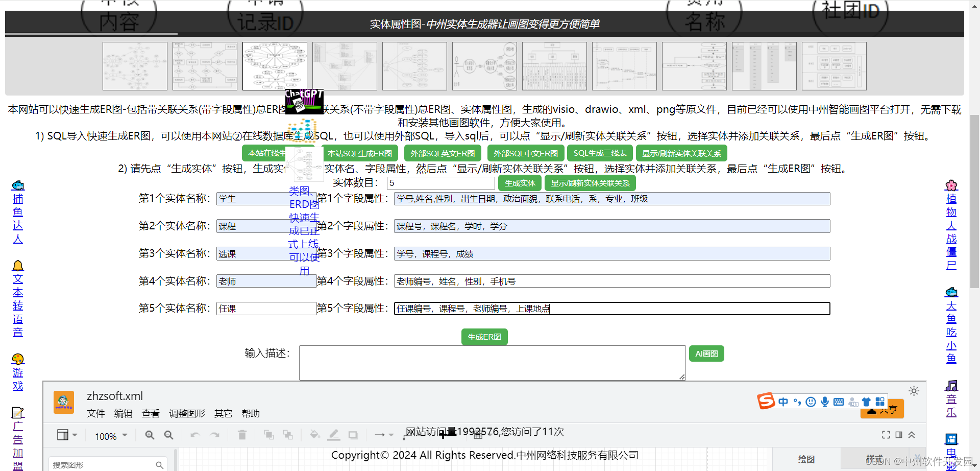The image size is (980, 471).
Task: Click the zhzsoft orange logo icon
Action: [64, 402]
